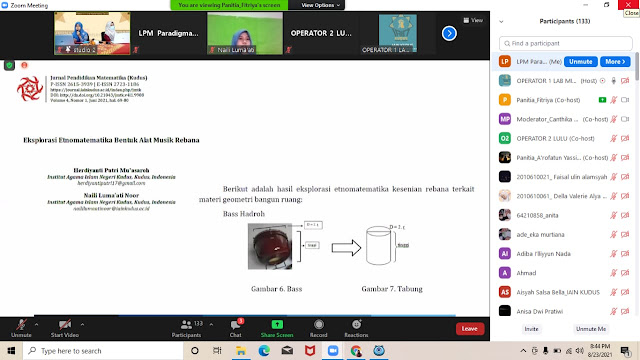640x360 pixels.
Task: Select the studio 2 video thumbnail
Action: tap(92, 33)
